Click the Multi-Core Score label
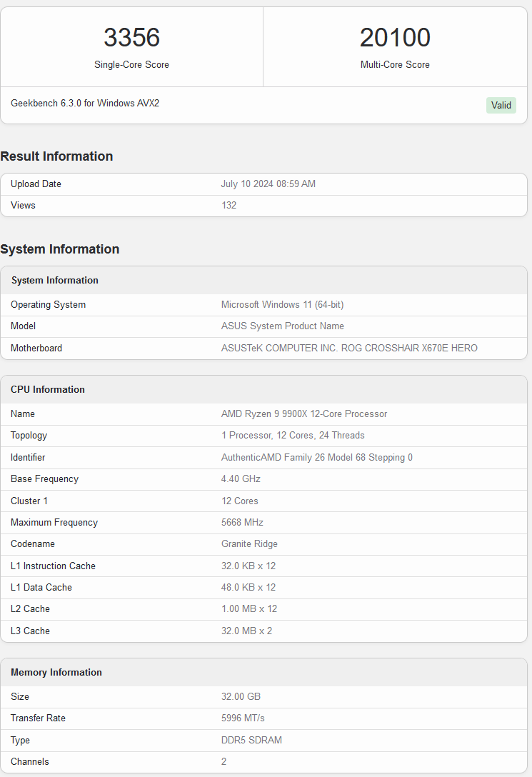The height and width of the screenshot is (777, 532). [395, 64]
